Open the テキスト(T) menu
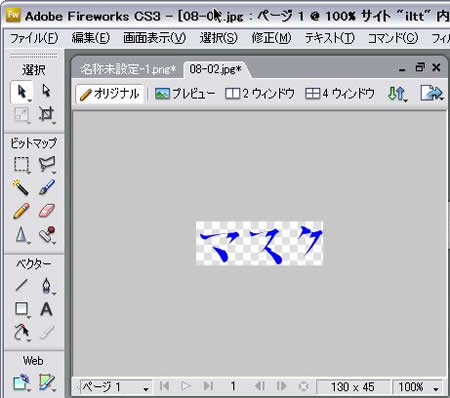The image size is (450, 398). coord(329,38)
